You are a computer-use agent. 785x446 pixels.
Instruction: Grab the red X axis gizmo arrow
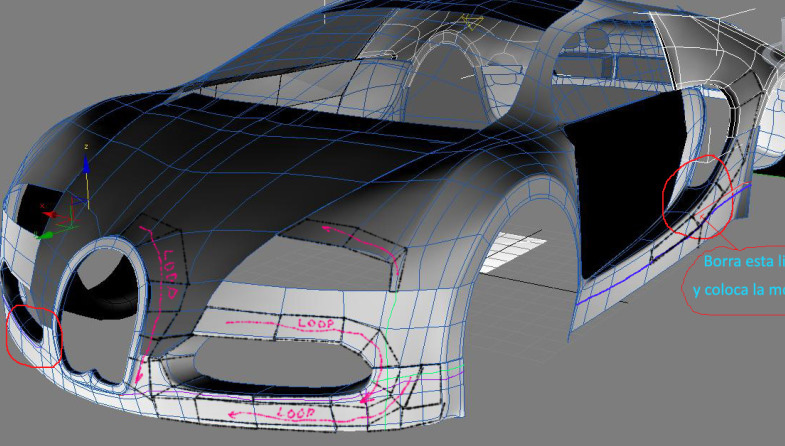(50, 214)
